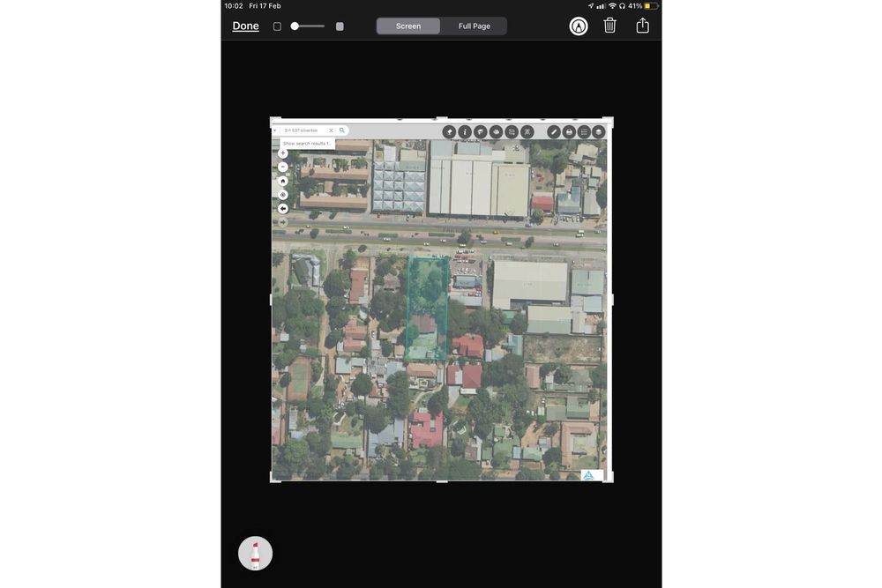
Task: Open the layers list in the map toolbar
Action: (x=584, y=132)
